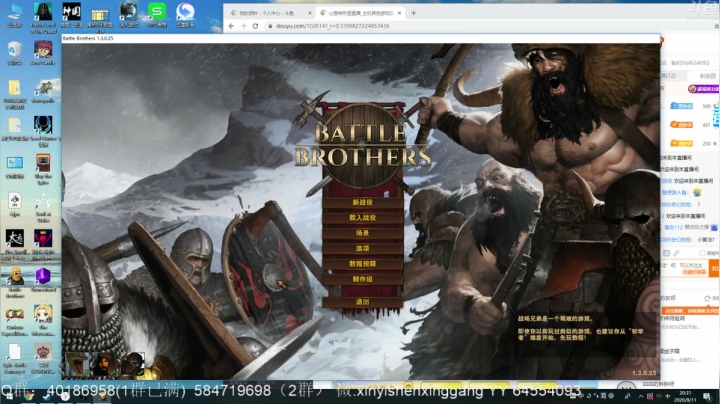The image size is (720, 404).
Task: Bookmark this page with the star icon
Action: 716,26
